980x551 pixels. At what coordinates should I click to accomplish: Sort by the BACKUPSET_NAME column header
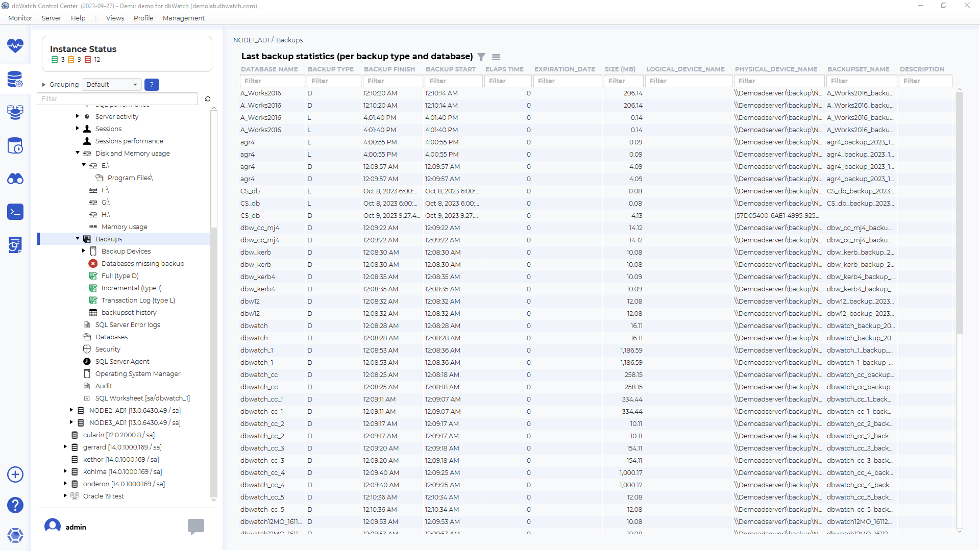(858, 69)
